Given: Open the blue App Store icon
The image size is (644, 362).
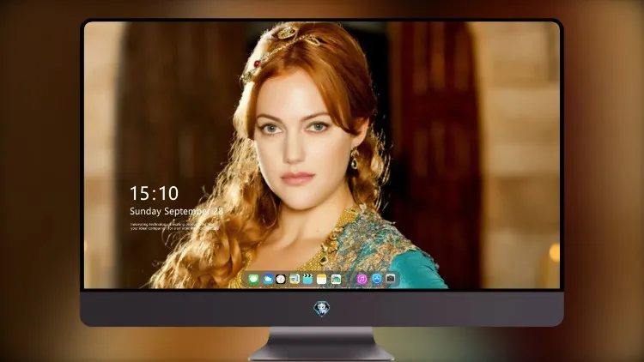Looking at the screenshot, I should [x=377, y=279].
